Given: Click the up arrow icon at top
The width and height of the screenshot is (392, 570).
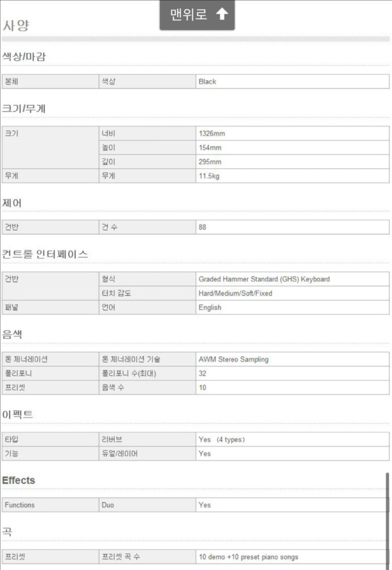Looking at the screenshot, I should point(222,14).
